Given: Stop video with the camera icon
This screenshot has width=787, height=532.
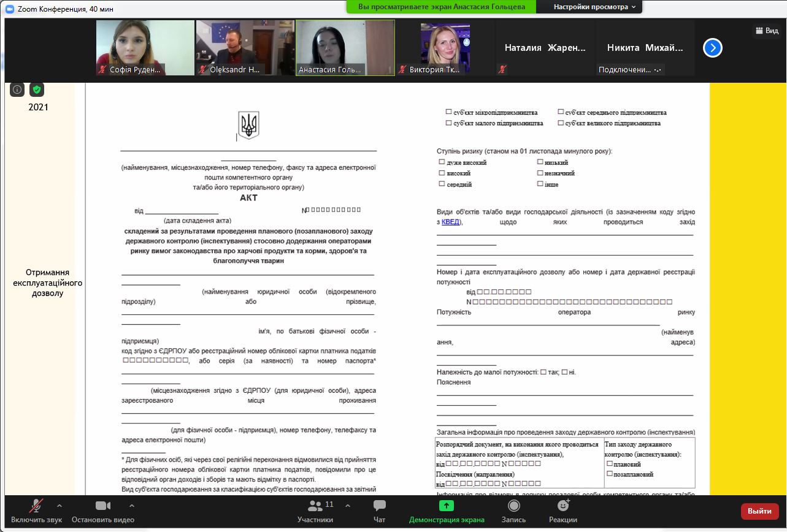Looking at the screenshot, I should pyautogui.click(x=102, y=511).
